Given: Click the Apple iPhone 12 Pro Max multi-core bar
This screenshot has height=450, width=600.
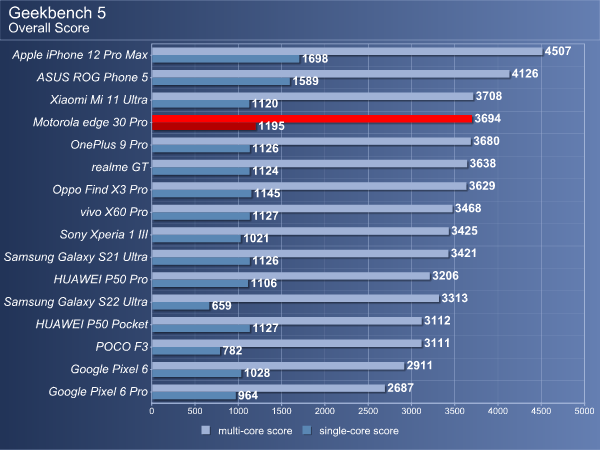Looking at the screenshot, I should [347, 52].
